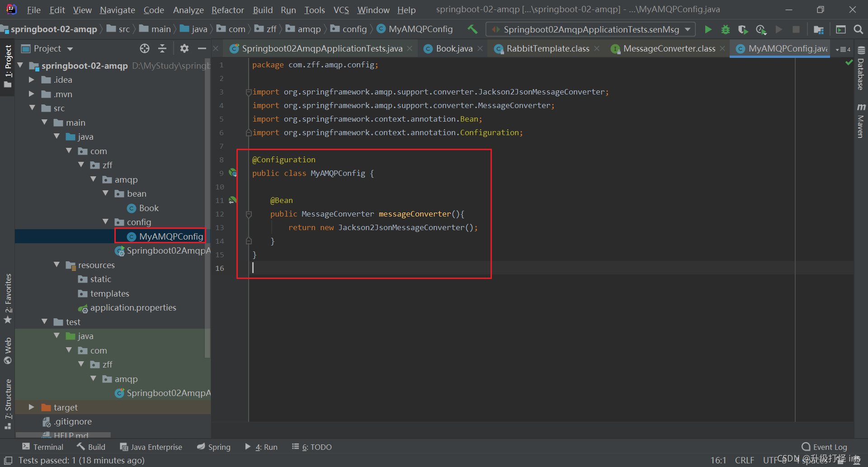This screenshot has height=467, width=868.
Task: Expand the .idea folder
Action: 32,80
